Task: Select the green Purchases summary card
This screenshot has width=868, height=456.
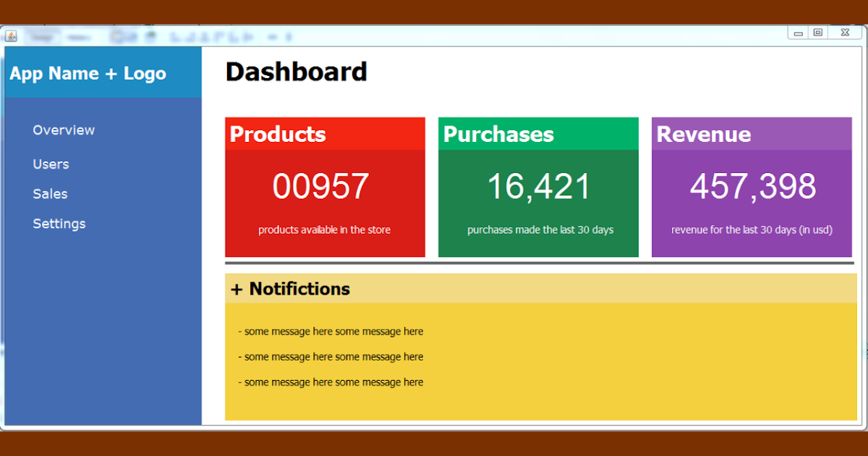Action: click(x=538, y=187)
